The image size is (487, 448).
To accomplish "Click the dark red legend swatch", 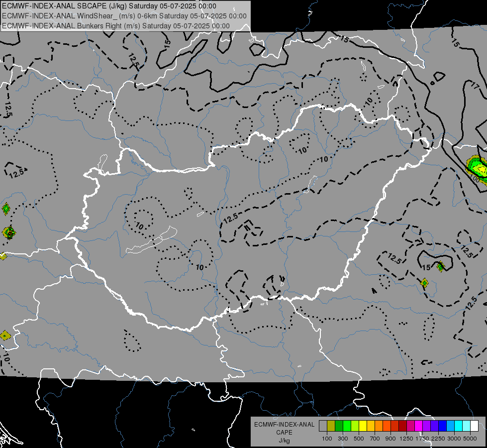I will pos(403,426).
